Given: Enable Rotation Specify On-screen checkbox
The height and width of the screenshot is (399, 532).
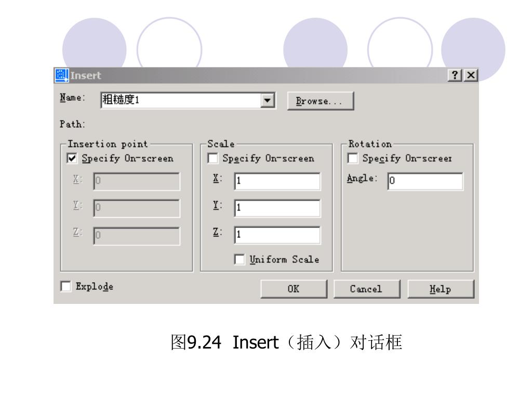Looking at the screenshot, I should point(353,158).
